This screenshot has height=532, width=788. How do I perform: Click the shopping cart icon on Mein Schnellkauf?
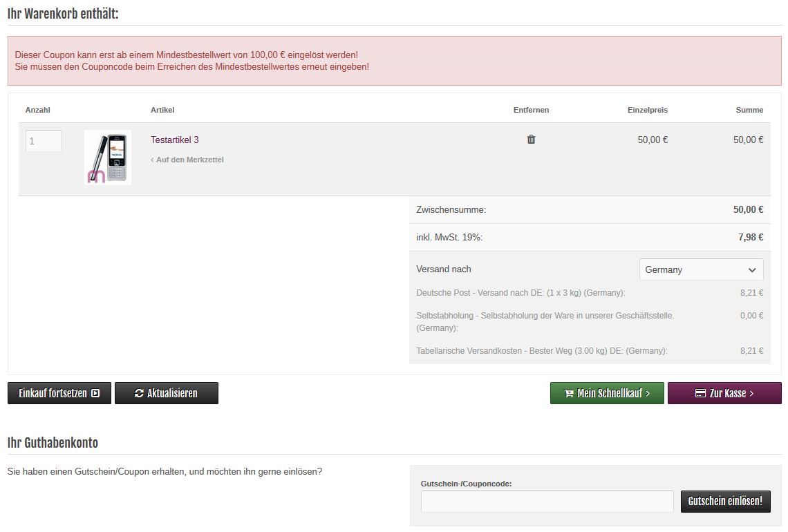point(569,393)
